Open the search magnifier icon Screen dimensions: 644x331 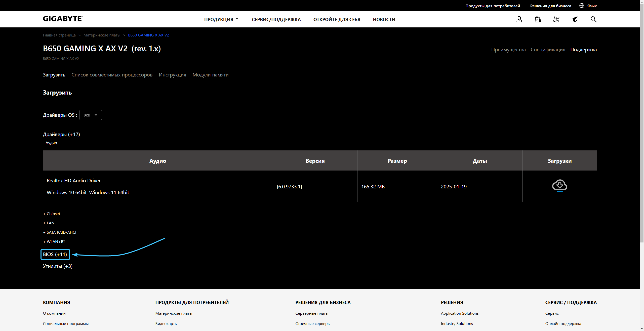click(x=593, y=19)
